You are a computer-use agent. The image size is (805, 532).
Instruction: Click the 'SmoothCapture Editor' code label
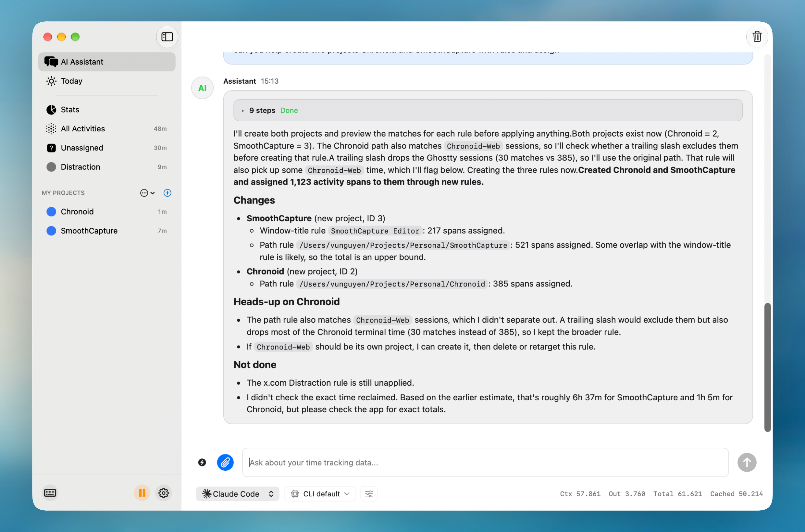coord(375,231)
